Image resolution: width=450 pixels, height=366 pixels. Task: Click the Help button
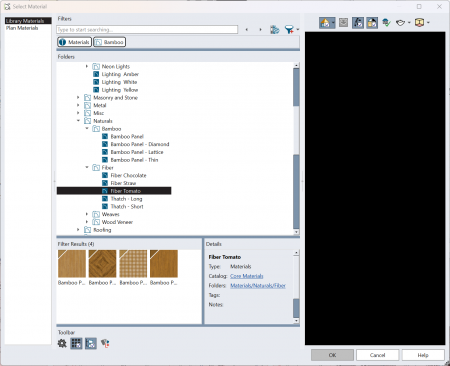click(x=423, y=355)
